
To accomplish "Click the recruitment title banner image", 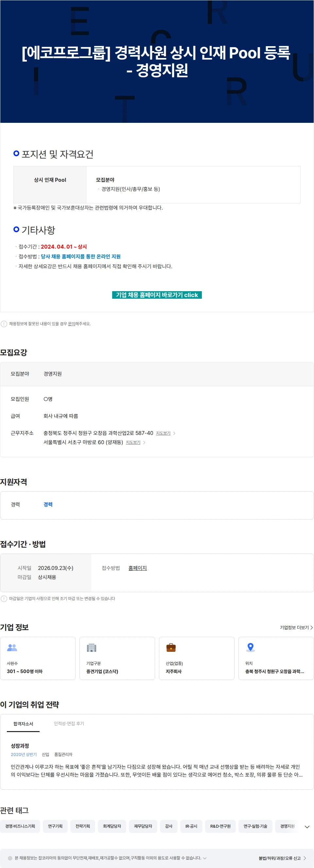I will coord(157,61).
